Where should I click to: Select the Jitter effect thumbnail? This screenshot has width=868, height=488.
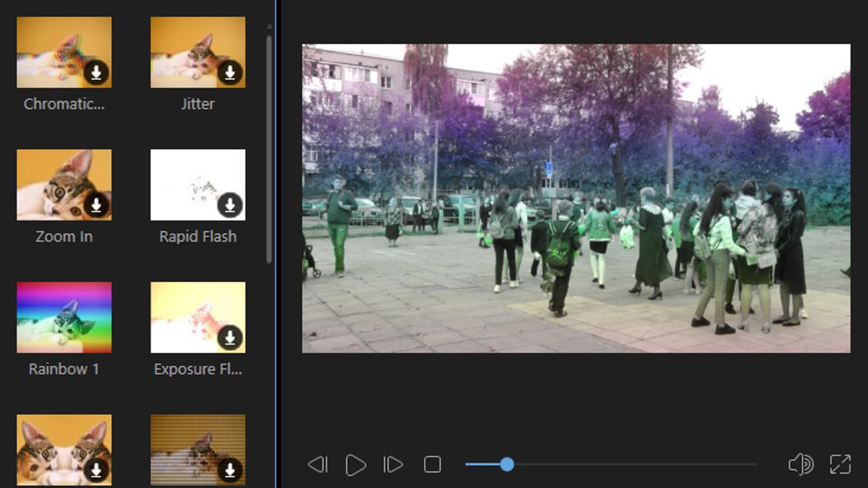click(198, 52)
